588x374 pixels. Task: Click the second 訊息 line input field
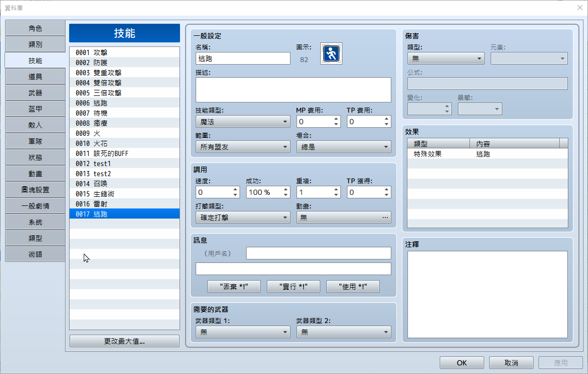coord(293,269)
